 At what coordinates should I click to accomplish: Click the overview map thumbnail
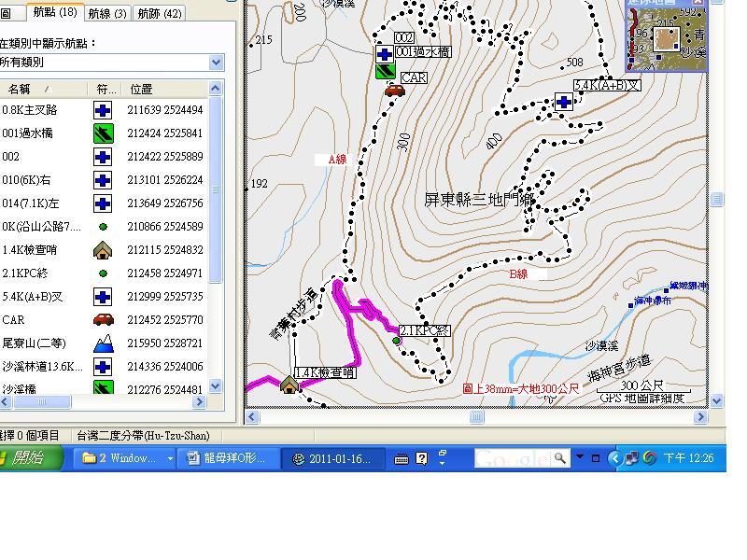(x=666, y=38)
